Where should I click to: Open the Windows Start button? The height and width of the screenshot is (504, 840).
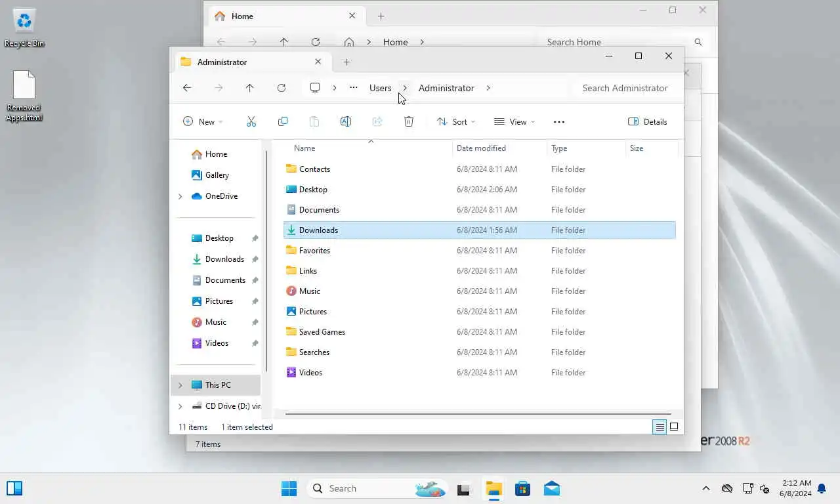289,488
